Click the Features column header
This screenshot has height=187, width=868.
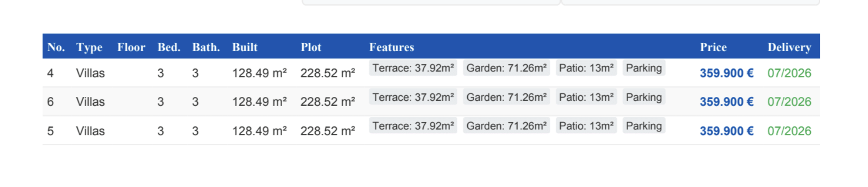click(392, 47)
